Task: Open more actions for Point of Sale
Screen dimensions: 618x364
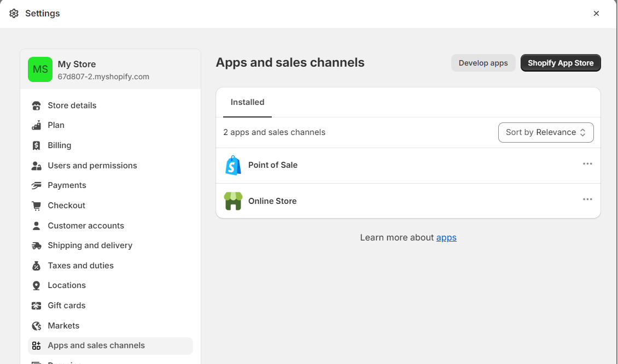Action: [587, 164]
